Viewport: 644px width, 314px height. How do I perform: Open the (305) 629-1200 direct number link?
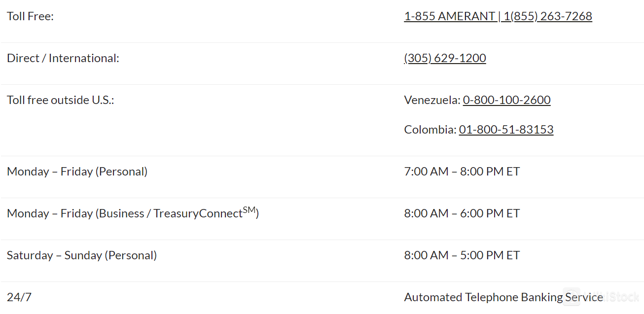pyautogui.click(x=445, y=58)
